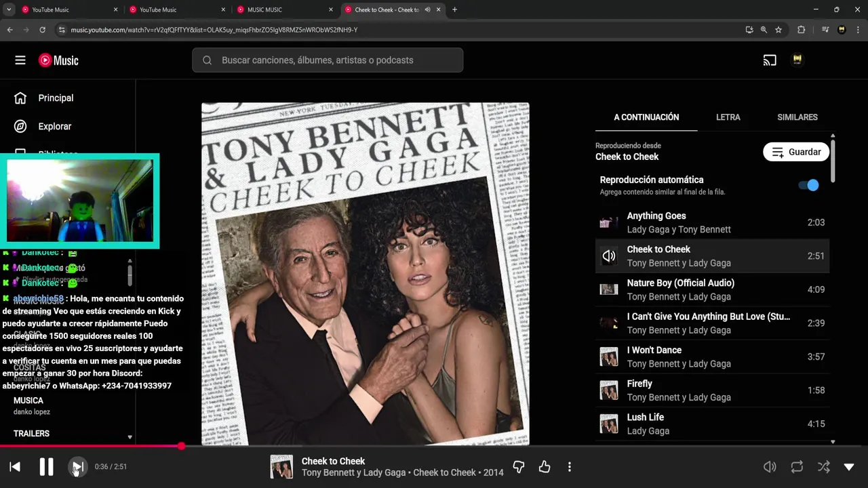Viewport: 868px width, 488px height.
Task: Switch to the LETRA tab
Action: tap(728, 117)
